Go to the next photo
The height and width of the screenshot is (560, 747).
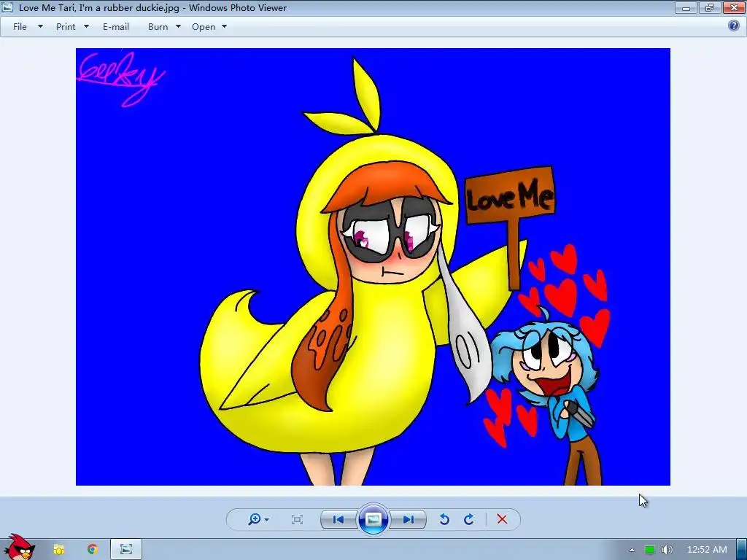click(409, 519)
